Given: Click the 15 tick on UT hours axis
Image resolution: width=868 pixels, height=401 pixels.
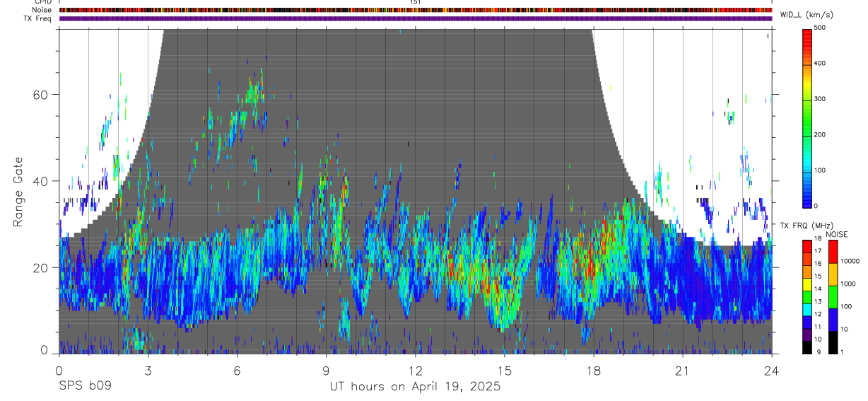Looking at the screenshot, I should 505,371.
